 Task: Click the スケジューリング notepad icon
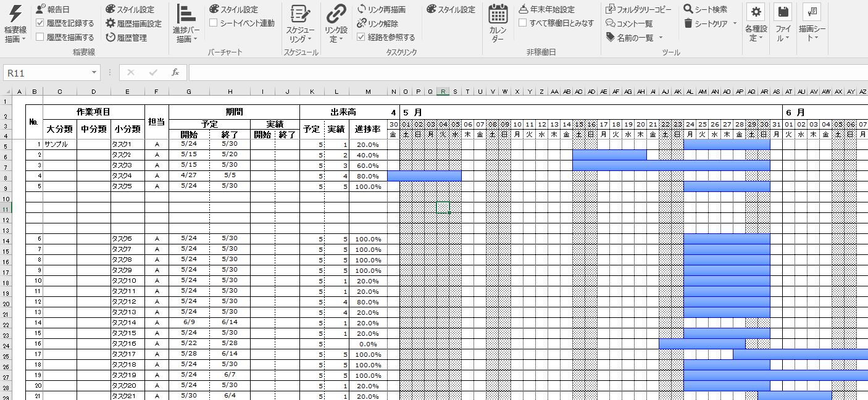(301, 14)
